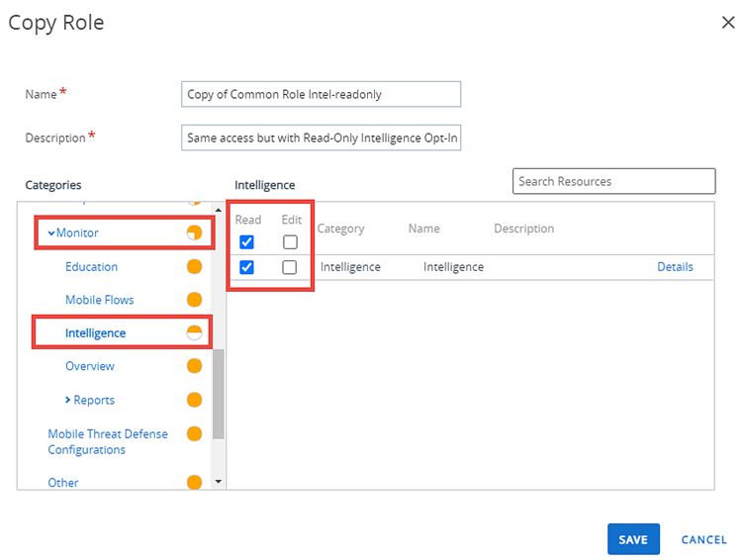The image size is (742, 560).
Task: Click the Description column header
Action: coord(523,229)
